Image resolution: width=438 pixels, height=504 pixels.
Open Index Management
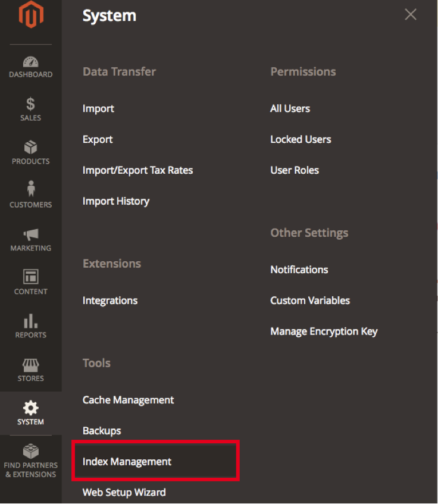pos(127,461)
